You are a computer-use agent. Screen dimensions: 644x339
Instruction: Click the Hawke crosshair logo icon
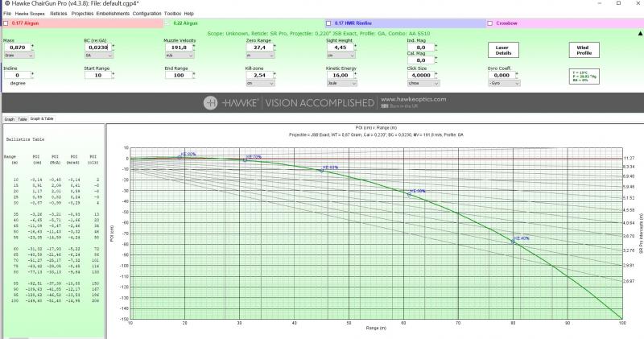tap(211, 102)
